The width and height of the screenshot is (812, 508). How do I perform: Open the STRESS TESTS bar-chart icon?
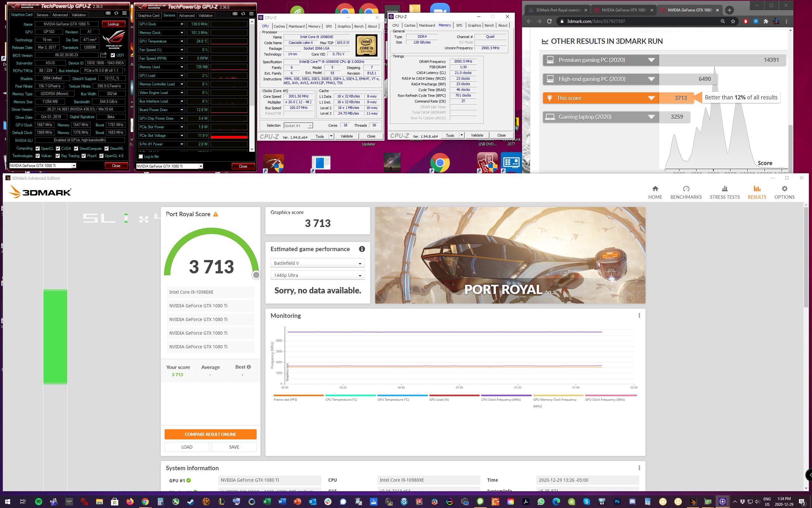click(724, 189)
